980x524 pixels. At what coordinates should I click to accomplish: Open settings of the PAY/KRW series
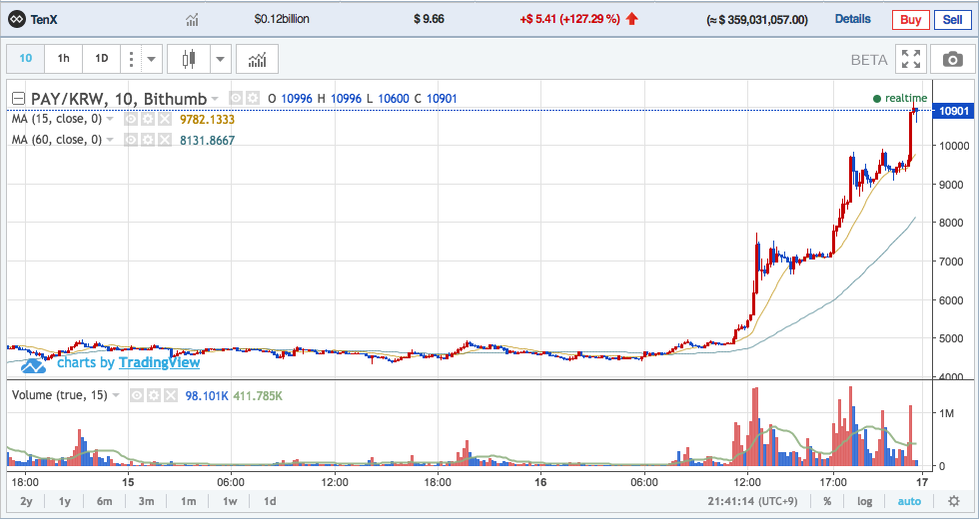(x=253, y=98)
